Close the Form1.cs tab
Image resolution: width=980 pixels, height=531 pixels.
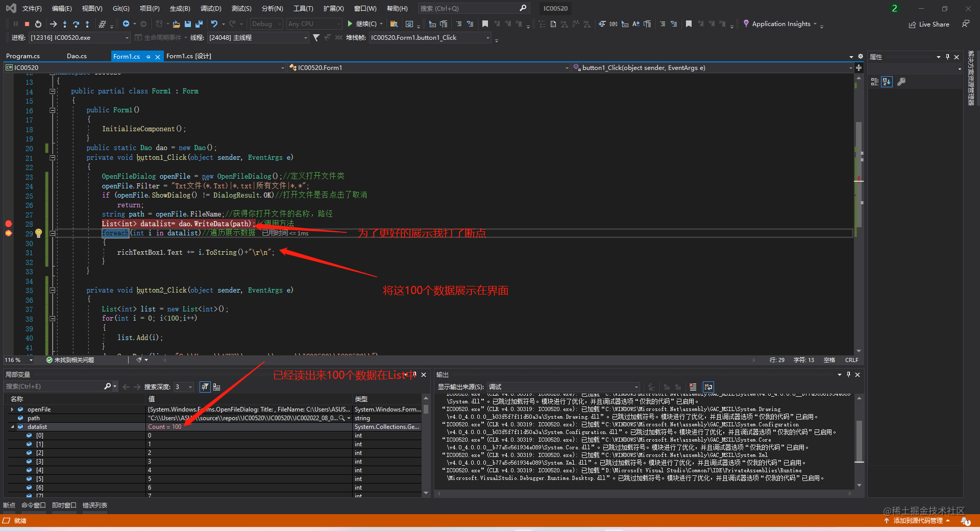pos(158,57)
